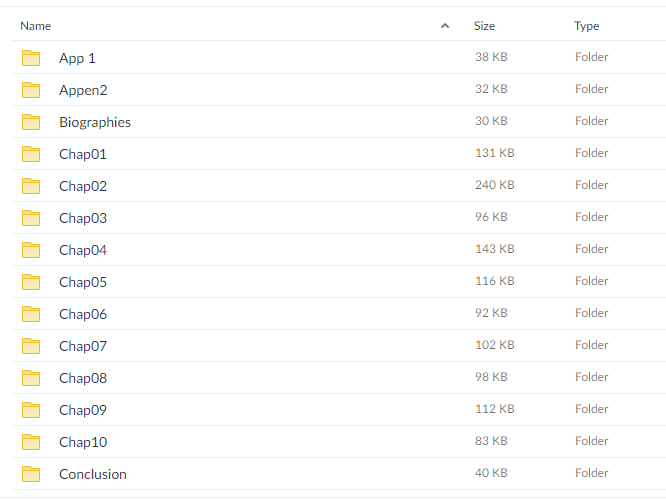The image size is (666, 499).
Task: Click the Chap04 folder icon
Action: click(x=31, y=250)
